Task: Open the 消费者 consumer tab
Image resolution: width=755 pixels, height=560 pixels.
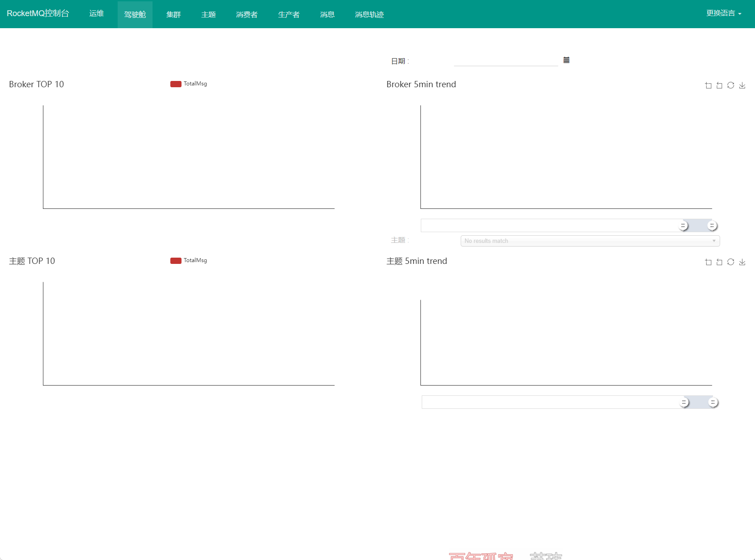Action: tap(247, 14)
